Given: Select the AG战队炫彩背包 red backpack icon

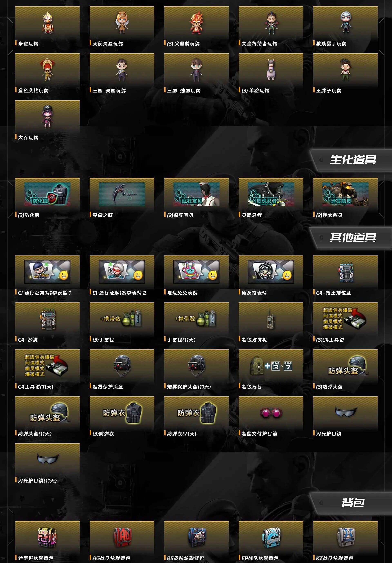Looking at the screenshot, I should tap(122, 537).
